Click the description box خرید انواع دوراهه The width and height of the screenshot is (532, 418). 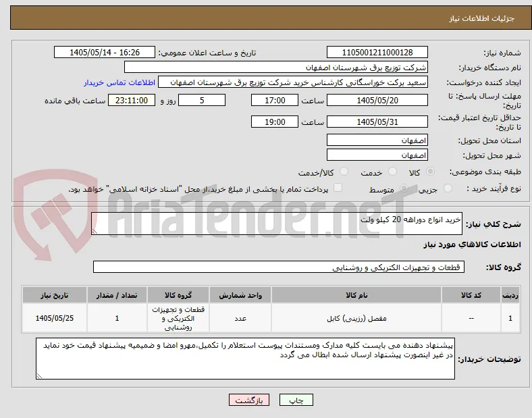(x=277, y=224)
